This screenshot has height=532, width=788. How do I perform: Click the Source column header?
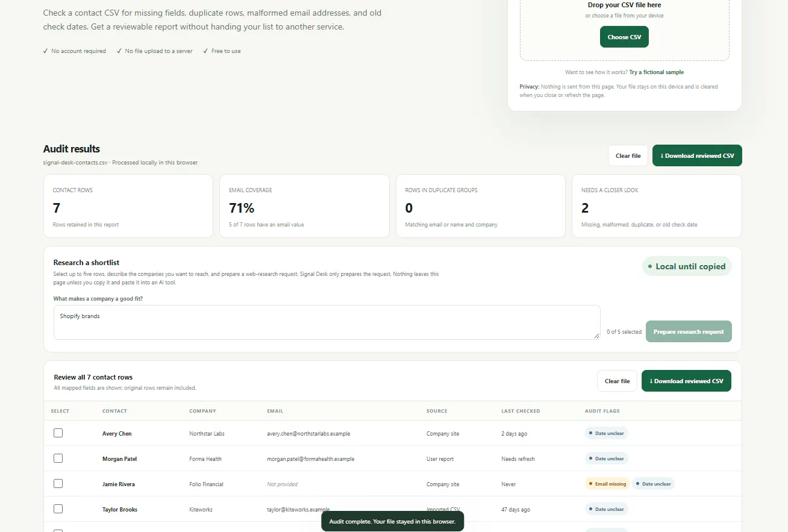tap(437, 411)
